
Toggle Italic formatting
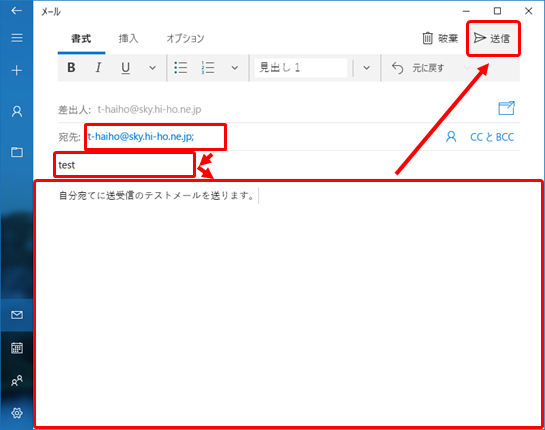click(98, 67)
